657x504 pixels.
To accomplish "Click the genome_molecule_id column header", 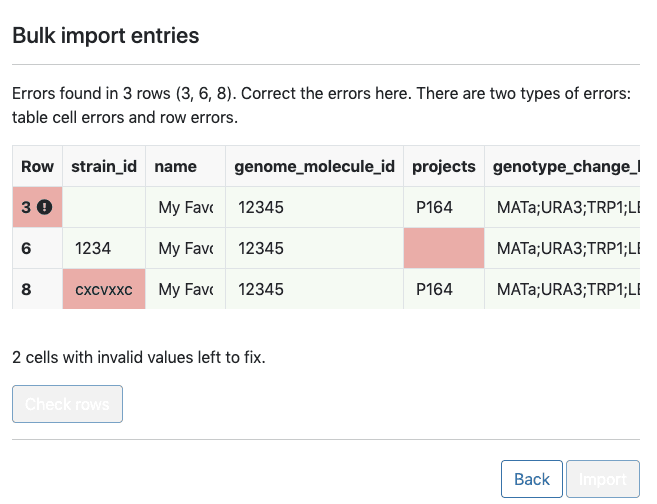I will (314, 166).
